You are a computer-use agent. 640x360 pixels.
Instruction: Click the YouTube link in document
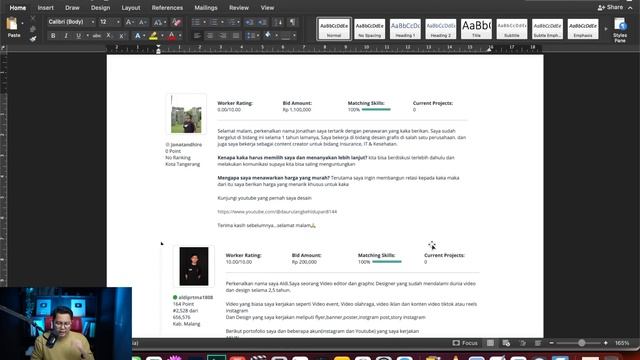[x=277, y=211]
